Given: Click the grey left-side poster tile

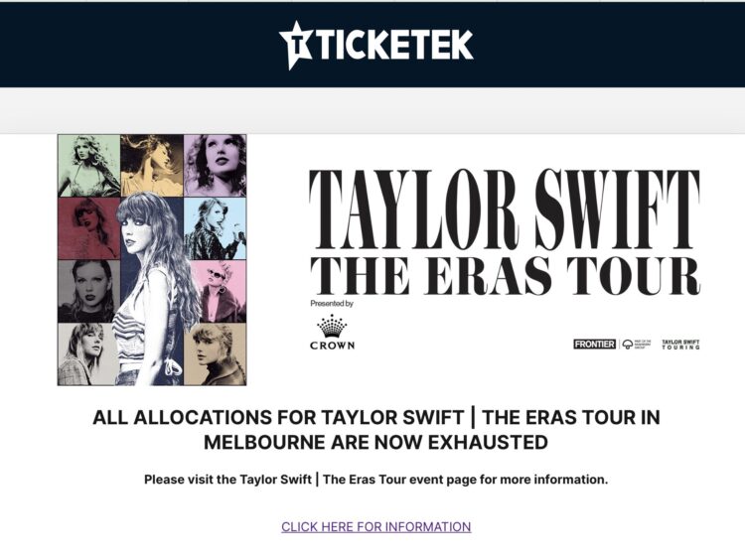Looking at the screenshot, I should point(87,291).
